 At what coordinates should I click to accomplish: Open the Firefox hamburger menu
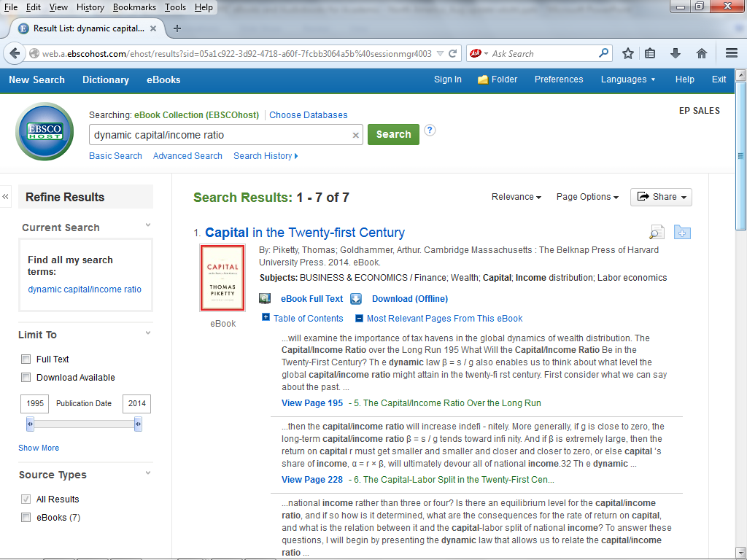(731, 53)
